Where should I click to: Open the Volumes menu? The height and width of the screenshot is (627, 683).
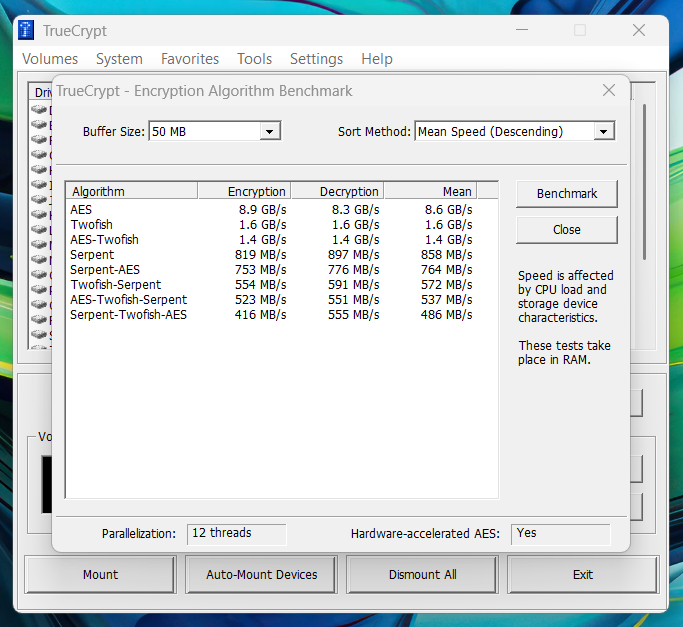[50, 59]
